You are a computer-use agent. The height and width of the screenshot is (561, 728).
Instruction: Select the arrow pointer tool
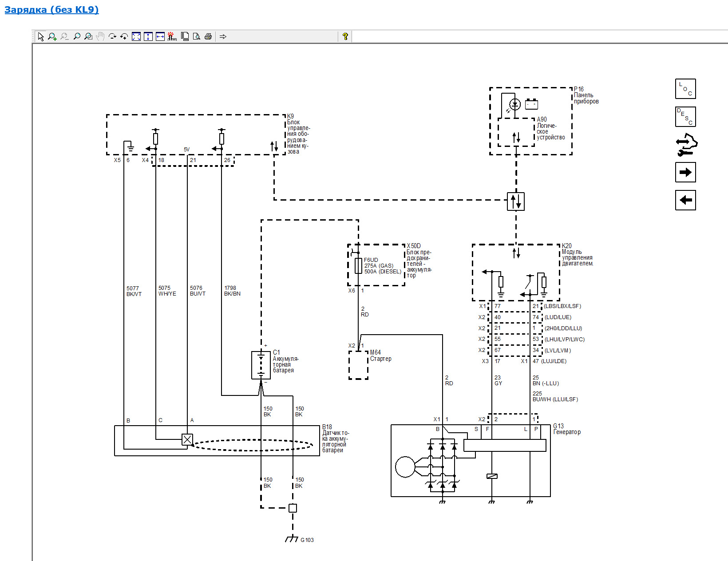click(x=41, y=36)
